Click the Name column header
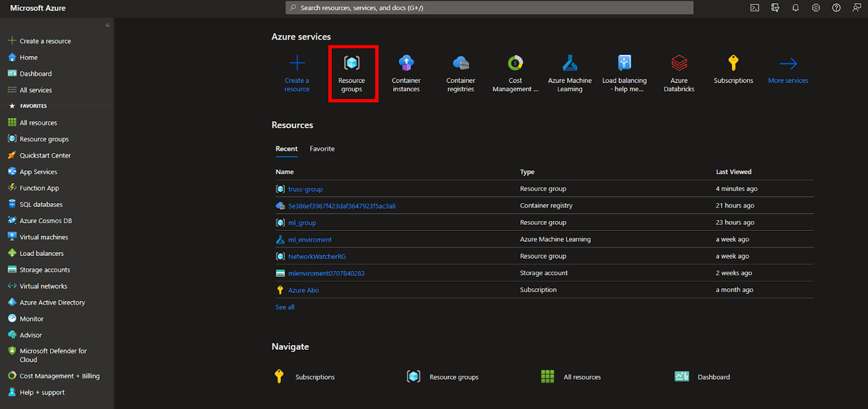Screen dimensions: 868x409 click(285, 172)
